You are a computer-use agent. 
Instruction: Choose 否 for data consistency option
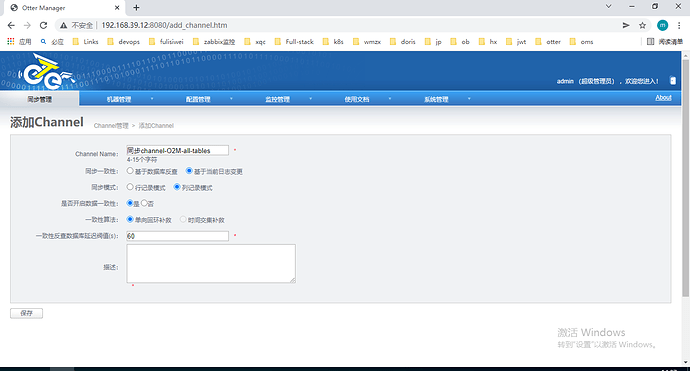(144, 203)
